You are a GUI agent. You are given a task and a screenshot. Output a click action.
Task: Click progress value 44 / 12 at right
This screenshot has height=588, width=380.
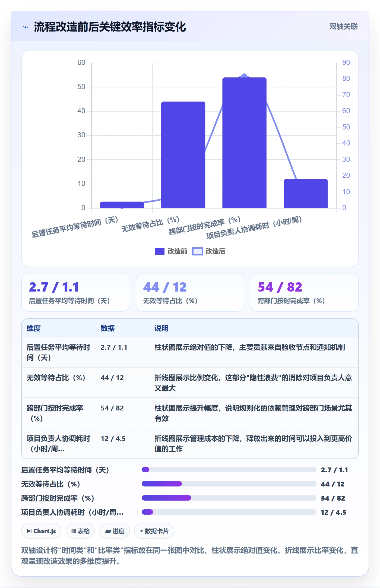click(332, 484)
